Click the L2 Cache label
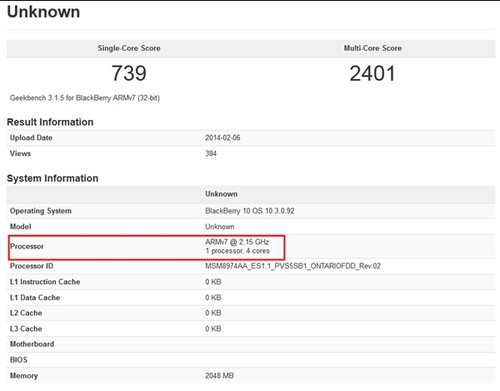The height and width of the screenshot is (391, 500). [x=26, y=313]
